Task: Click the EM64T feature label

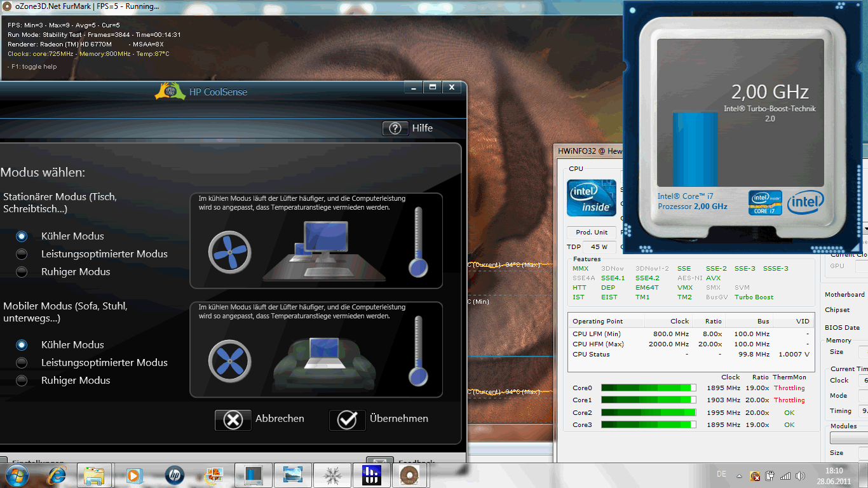Action: (648, 288)
